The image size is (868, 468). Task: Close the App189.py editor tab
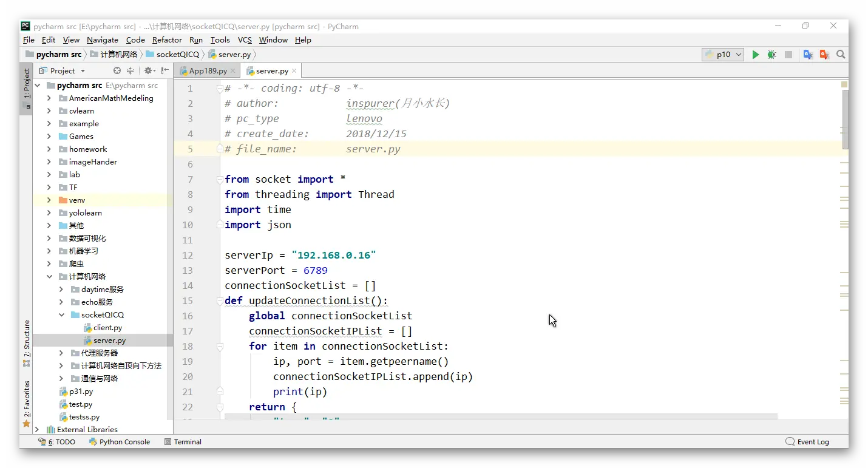tap(232, 71)
